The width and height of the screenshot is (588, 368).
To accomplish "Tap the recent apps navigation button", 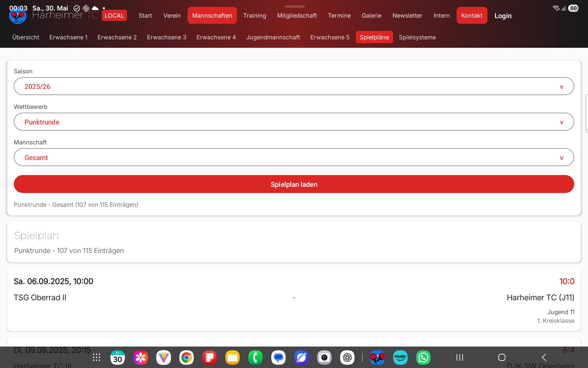I will [460, 357].
